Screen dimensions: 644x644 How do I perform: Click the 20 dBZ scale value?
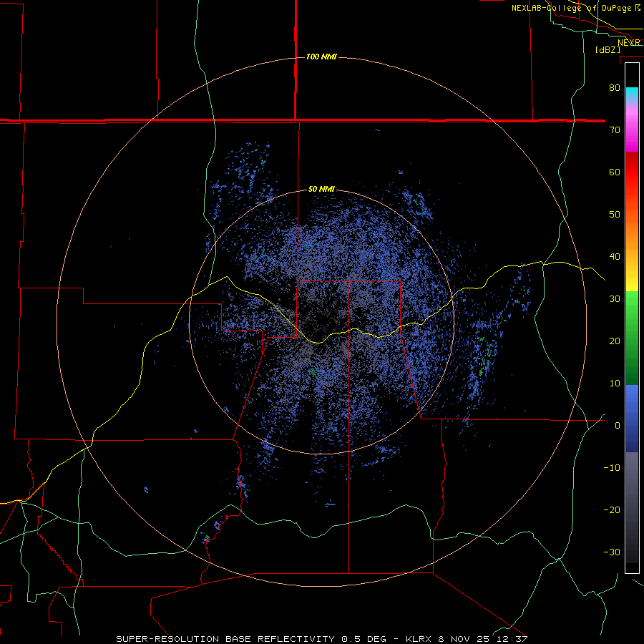pyautogui.click(x=615, y=341)
